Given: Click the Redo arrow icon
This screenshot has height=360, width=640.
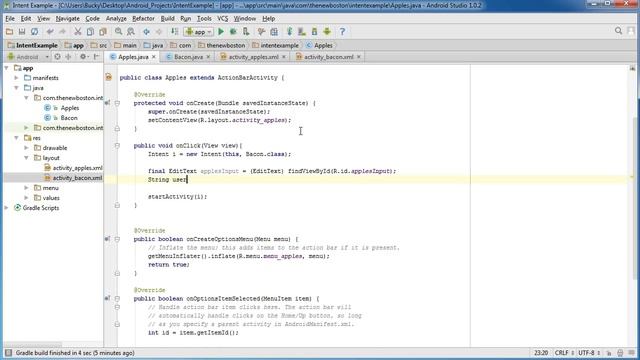Looking at the screenshot, I should [62, 31].
